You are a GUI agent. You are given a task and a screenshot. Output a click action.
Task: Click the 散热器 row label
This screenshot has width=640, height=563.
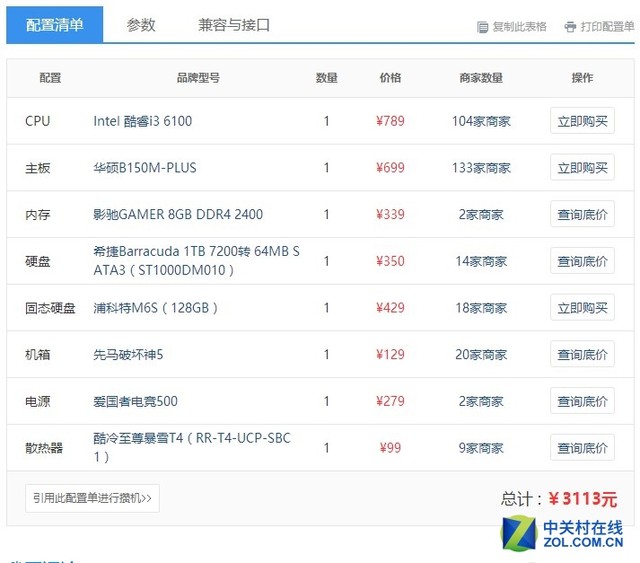44,447
